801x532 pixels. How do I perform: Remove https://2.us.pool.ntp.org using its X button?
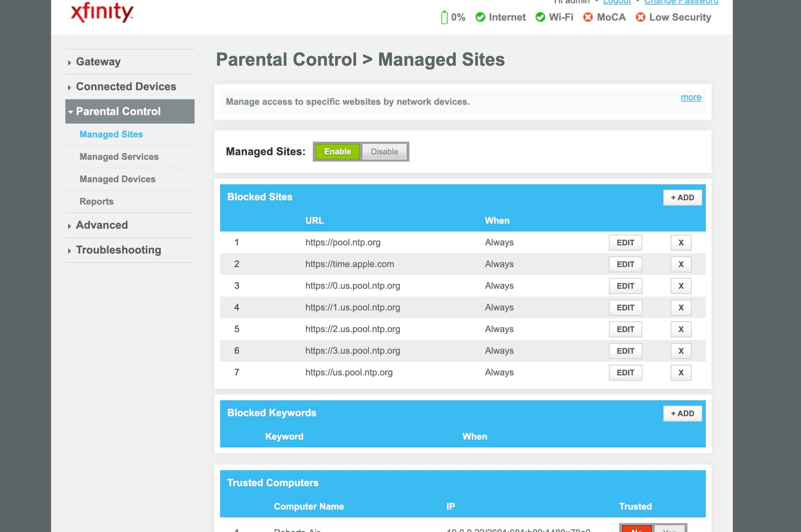[681, 329]
